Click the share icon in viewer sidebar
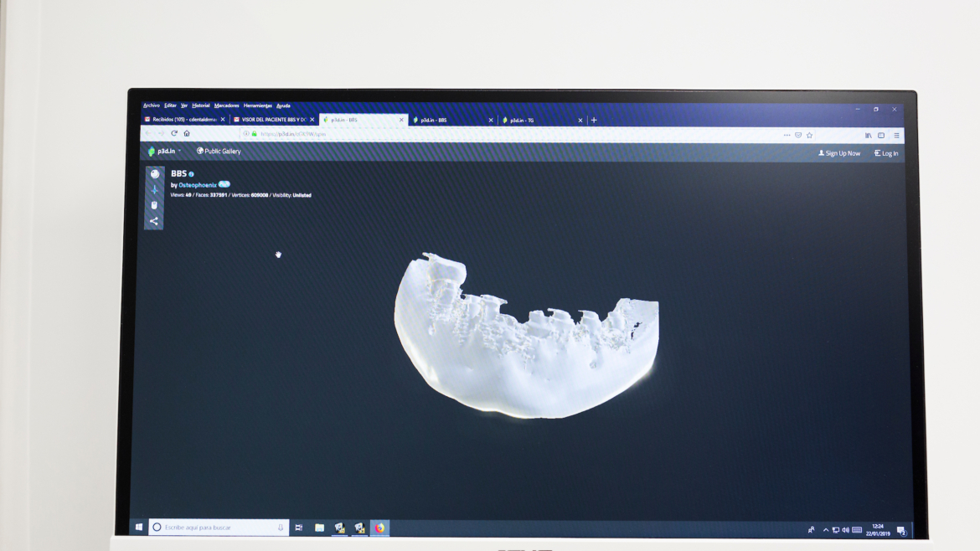 click(154, 221)
